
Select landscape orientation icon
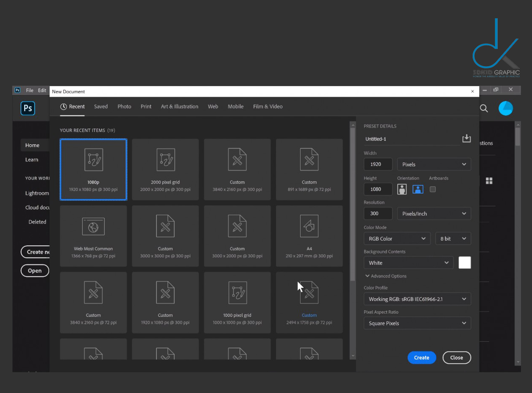pos(418,189)
